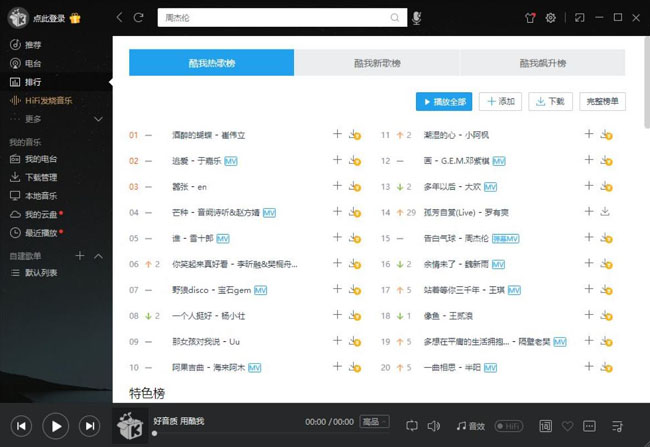The height and width of the screenshot is (447, 650).
Task: Favorite current song with heart icon
Action: coord(567,426)
